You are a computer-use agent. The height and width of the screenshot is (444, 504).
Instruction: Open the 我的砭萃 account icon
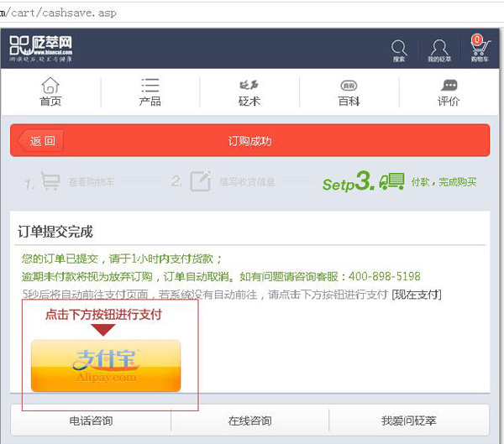438,49
